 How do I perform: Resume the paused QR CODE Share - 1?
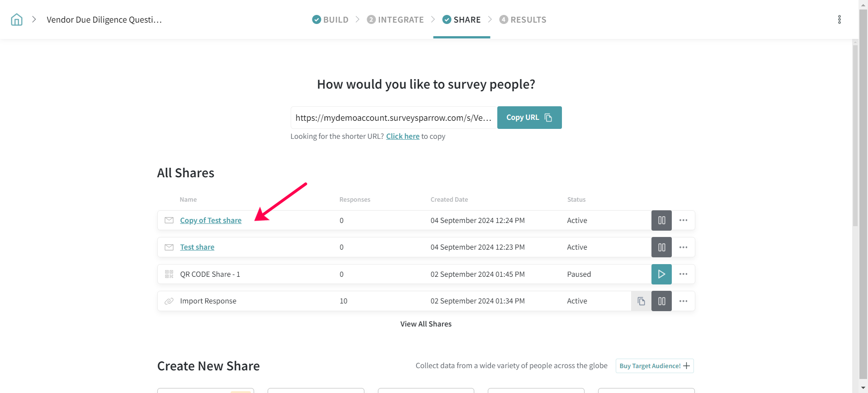tap(661, 274)
